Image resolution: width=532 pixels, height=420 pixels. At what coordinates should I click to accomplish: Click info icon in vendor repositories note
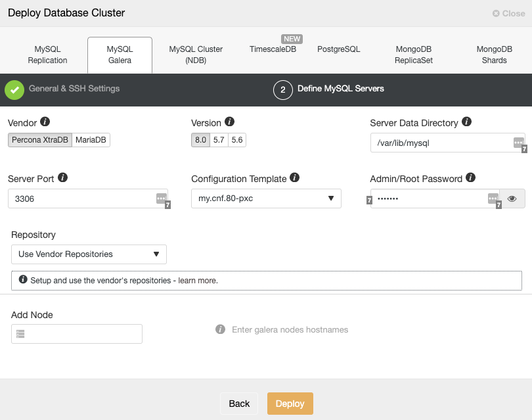coord(23,279)
